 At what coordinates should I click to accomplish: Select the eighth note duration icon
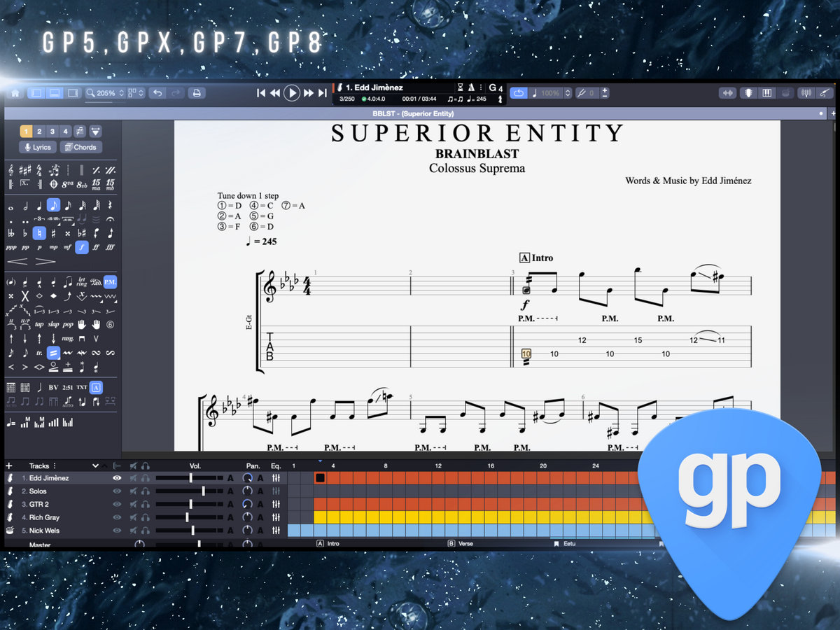pyautogui.click(x=55, y=204)
